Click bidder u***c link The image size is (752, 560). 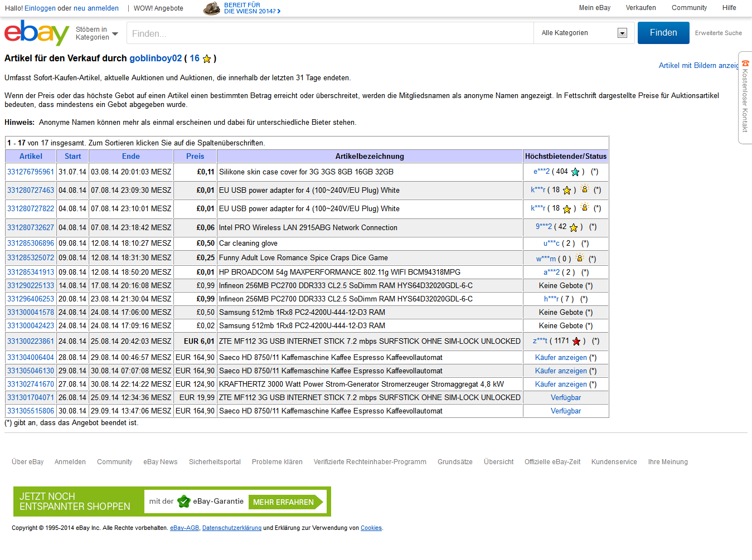pos(551,244)
